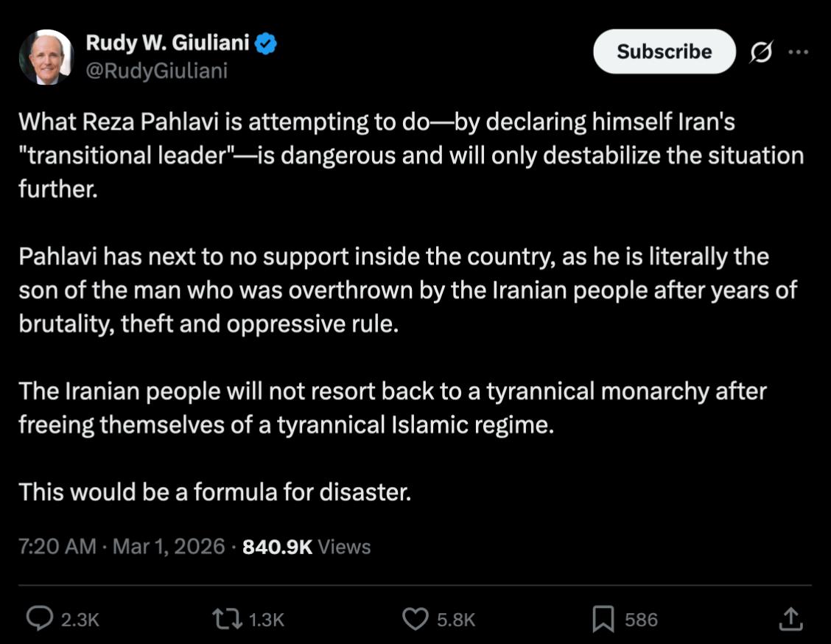Click the Grok slashed-circle icon
Viewport: 831px width, 644px height.
pos(761,52)
